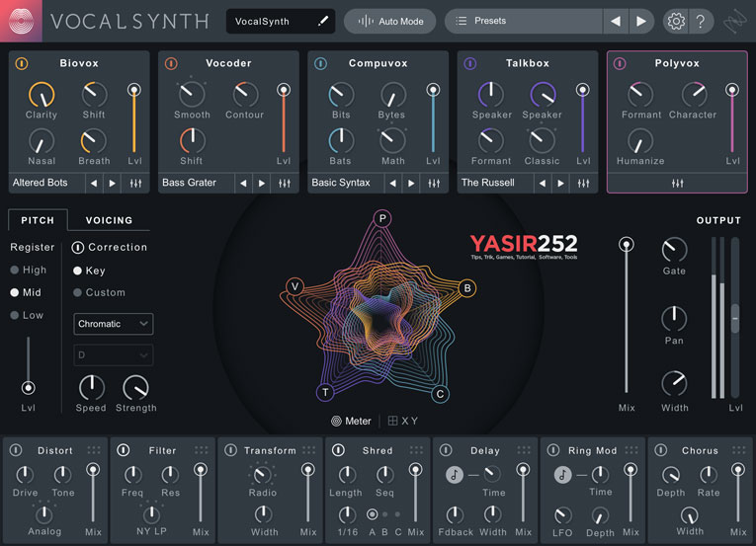Click the Output Pan knob
The image size is (756, 546).
674,319
